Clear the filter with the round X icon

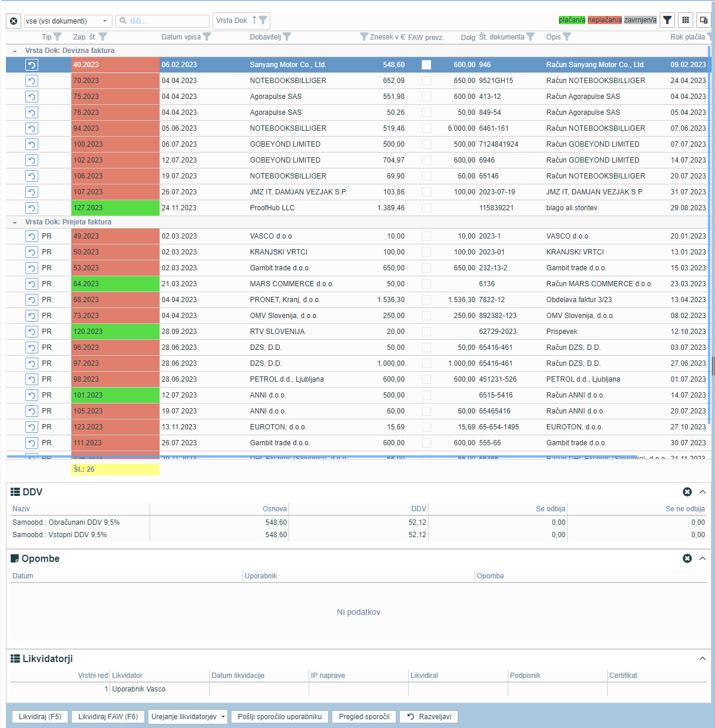(14, 21)
